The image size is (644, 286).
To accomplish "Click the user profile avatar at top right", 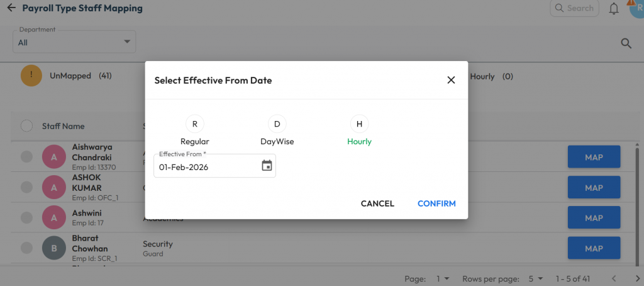I will click(636, 9).
